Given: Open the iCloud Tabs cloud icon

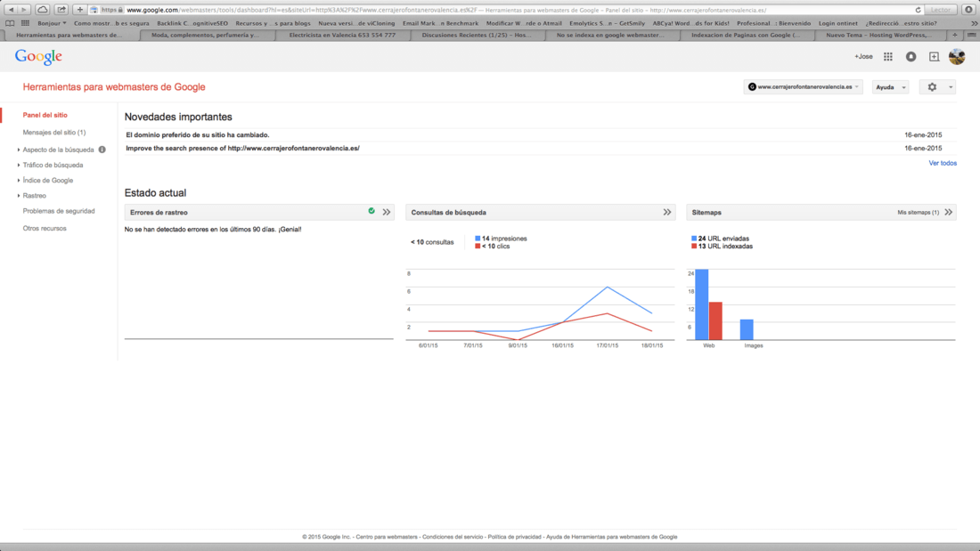Looking at the screenshot, I should (x=43, y=10).
